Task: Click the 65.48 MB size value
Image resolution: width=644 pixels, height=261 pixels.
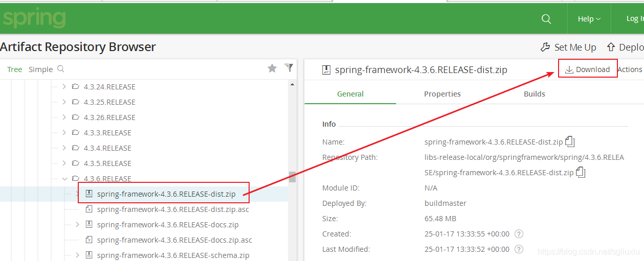Action: coord(440,219)
